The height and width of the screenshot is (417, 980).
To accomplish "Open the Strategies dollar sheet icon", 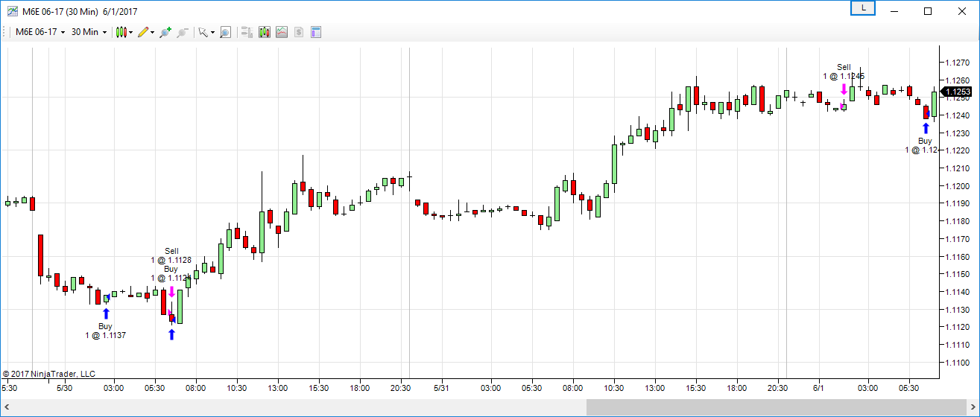I will (298, 32).
